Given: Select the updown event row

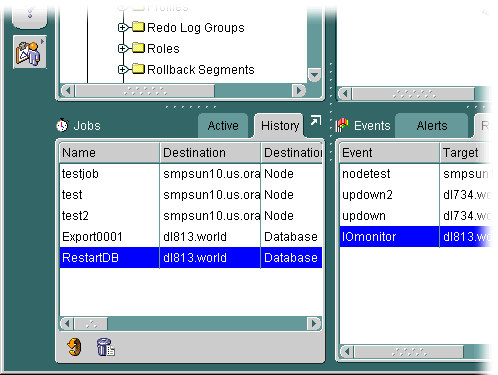Looking at the screenshot, I should [416, 216].
